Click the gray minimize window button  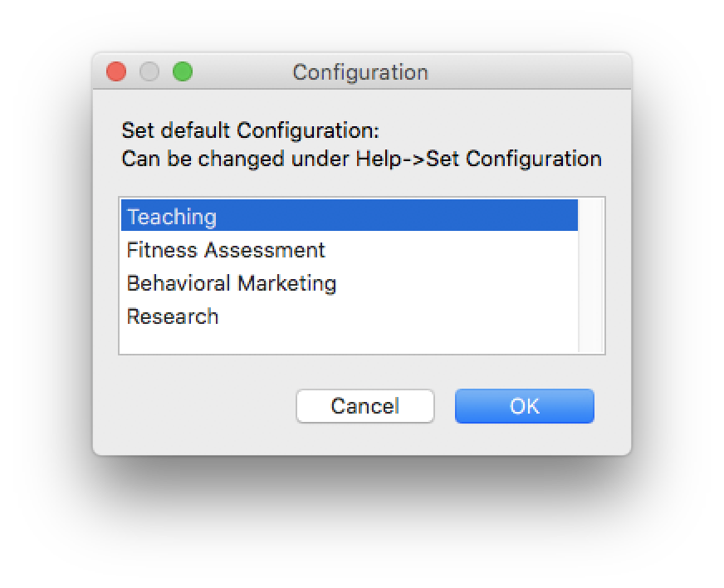pyautogui.click(x=149, y=72)
